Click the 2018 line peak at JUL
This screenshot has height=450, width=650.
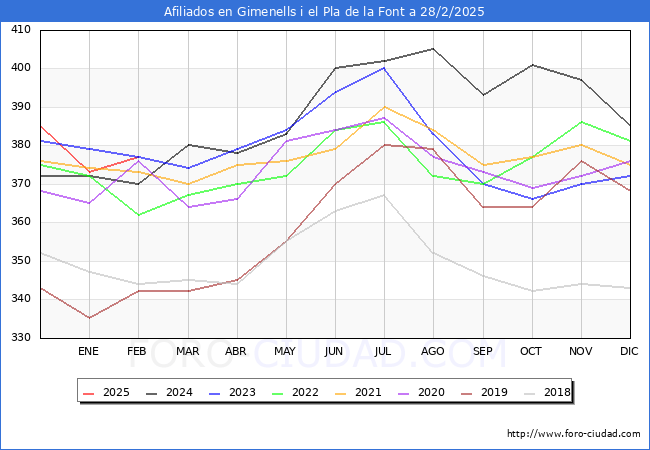coord(384,195)
